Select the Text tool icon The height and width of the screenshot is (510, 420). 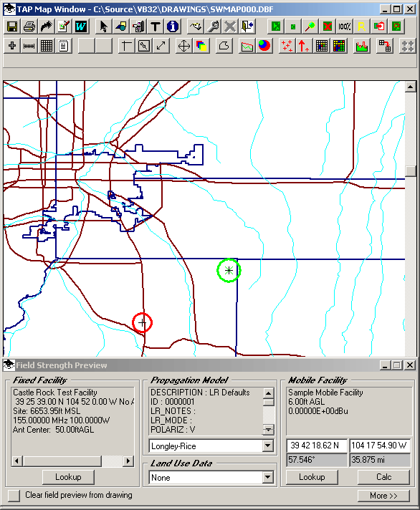(156, 27)
